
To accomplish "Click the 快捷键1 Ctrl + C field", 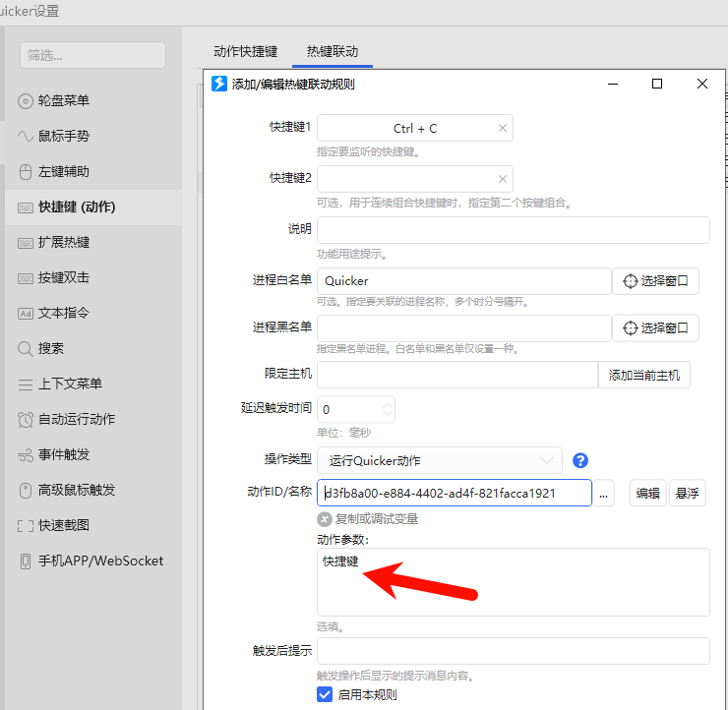I will coord(415,128).
